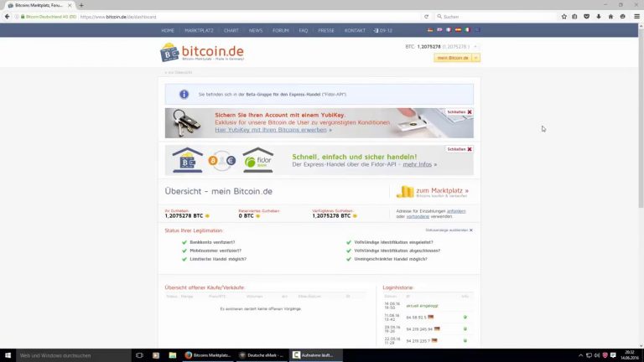Viewport: 644px width, 362px height.
Task: Click the logout timer in navigation bar
Action: click(382, 30)
